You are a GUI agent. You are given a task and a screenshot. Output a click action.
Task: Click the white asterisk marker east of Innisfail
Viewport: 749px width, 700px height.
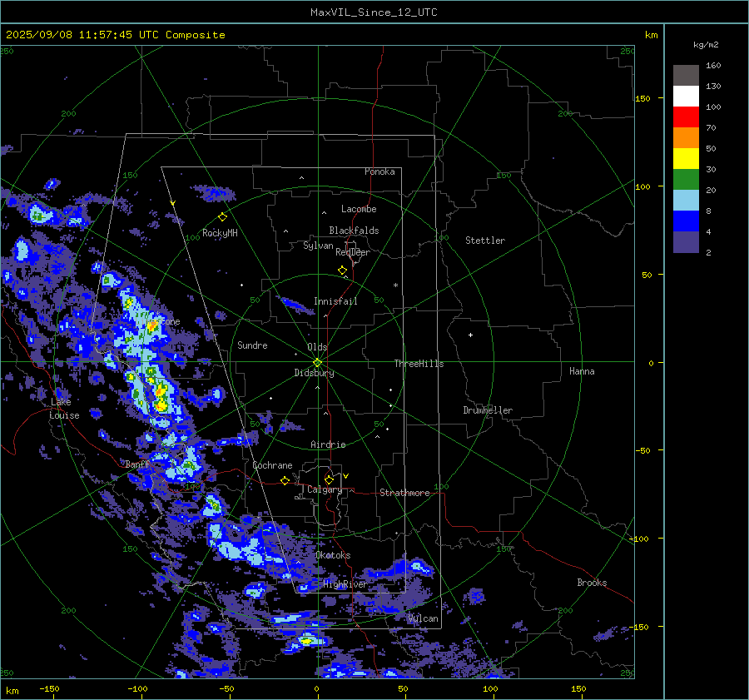(395, 285)
